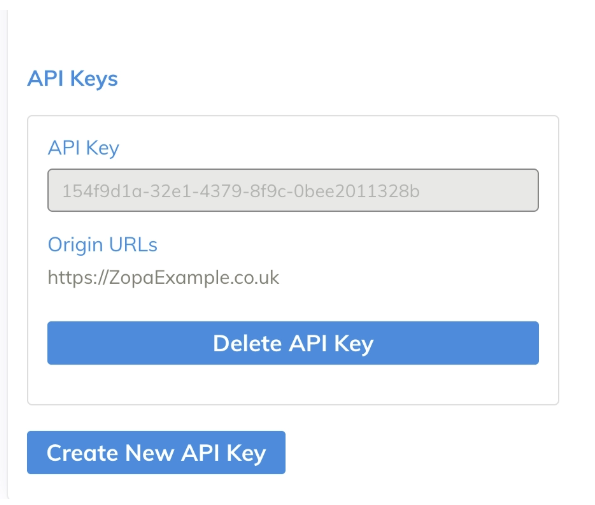Click inside the disabled grey key textbox
The height and width of the screenshot is (505, 595).
pos(293,190)
